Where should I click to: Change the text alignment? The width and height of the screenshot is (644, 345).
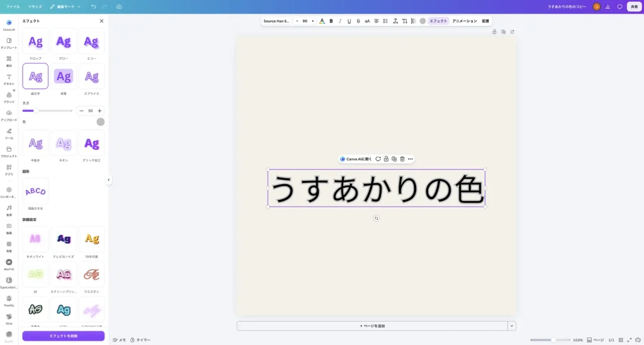coord(376,21)
